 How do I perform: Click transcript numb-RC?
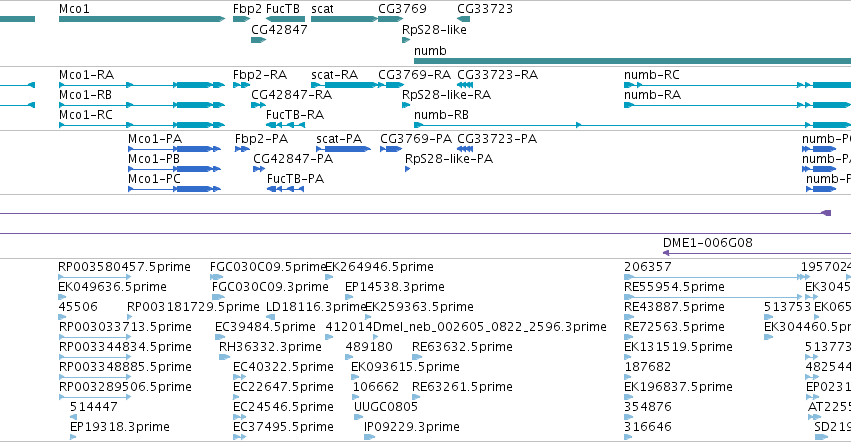pos(738,85)
